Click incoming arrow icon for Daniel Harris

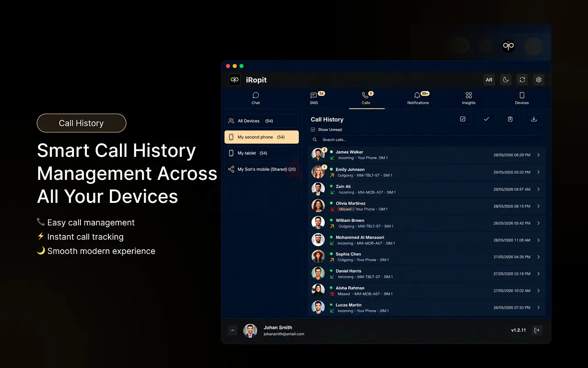pos(332,277)
